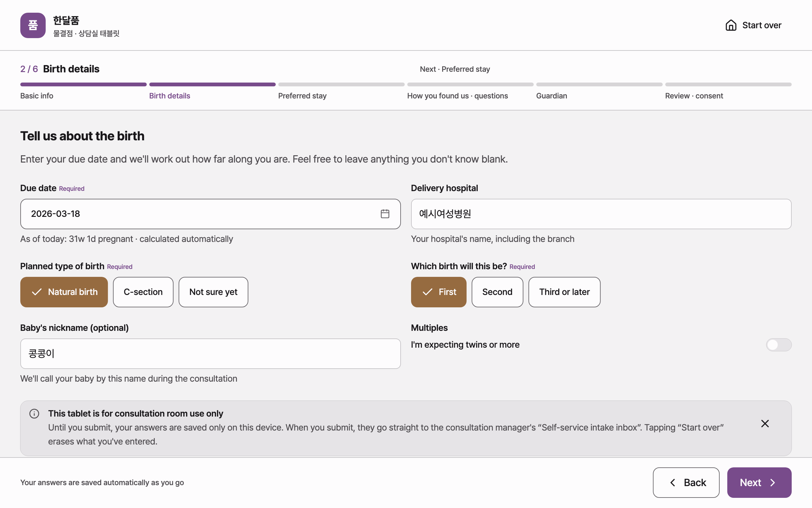This screenshot has width=812, height=508.
Task: Click the info icon in the tablet notice
Action: click(34, 413)
